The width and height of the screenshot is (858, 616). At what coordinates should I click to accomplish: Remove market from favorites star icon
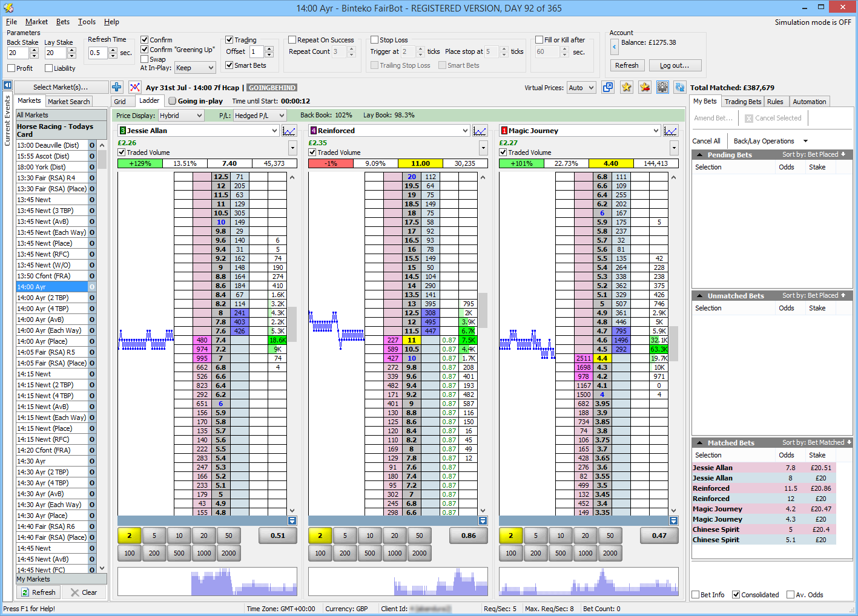tap(645, 87)
